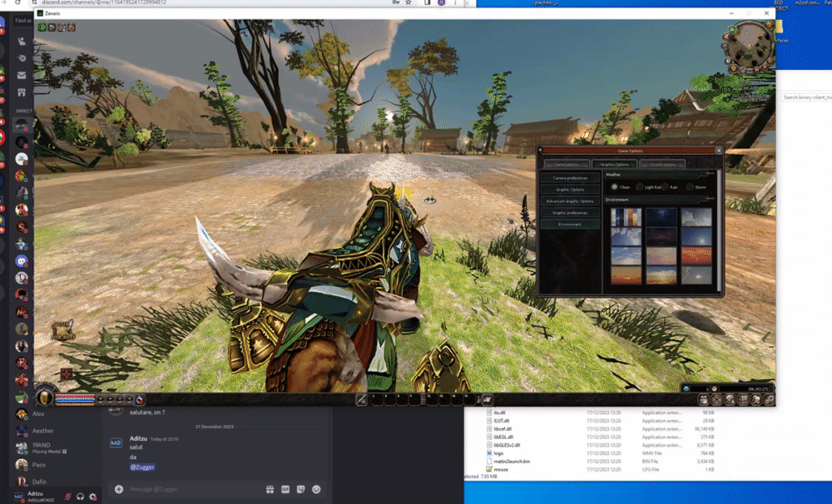
Task: Click the mouse CFG file icon in Explorer
Action: click(489, 469)
